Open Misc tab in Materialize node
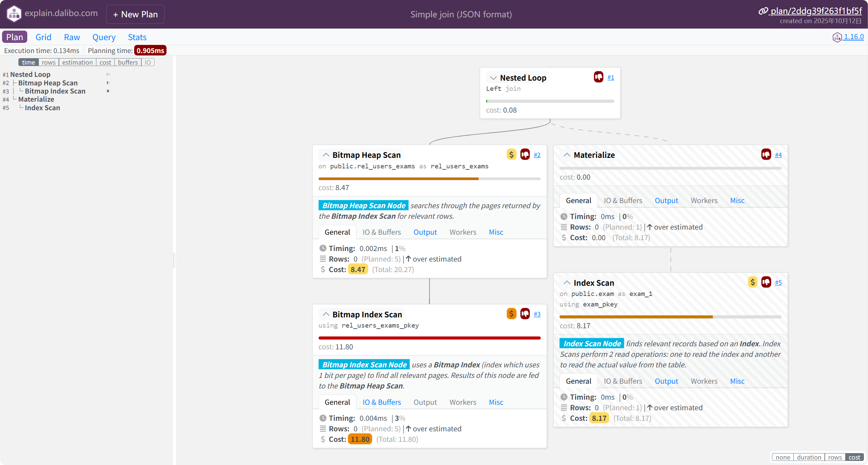868x465 pixels. pyautogui.click(x=737, y=201)
